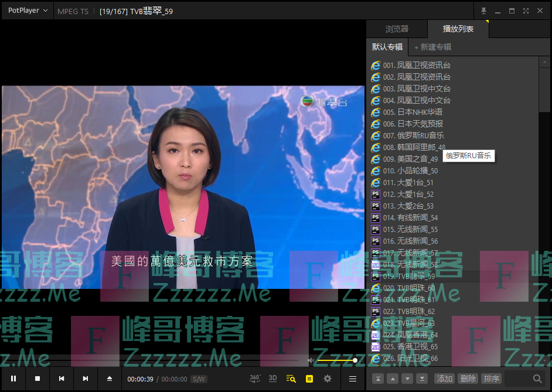Switch to the 浏览器 tab
The width and height of the screenshot is (552, 392).
coord(397,28)
